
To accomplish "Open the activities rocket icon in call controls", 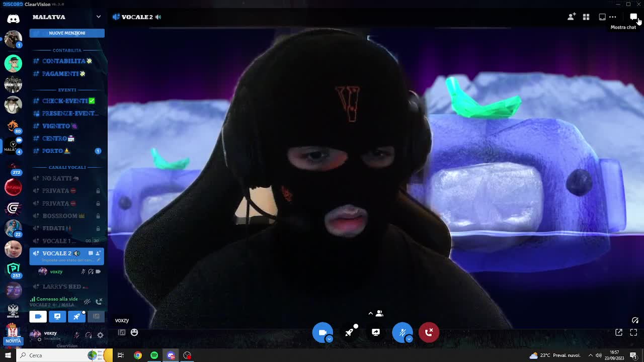I will click(349, 332).
